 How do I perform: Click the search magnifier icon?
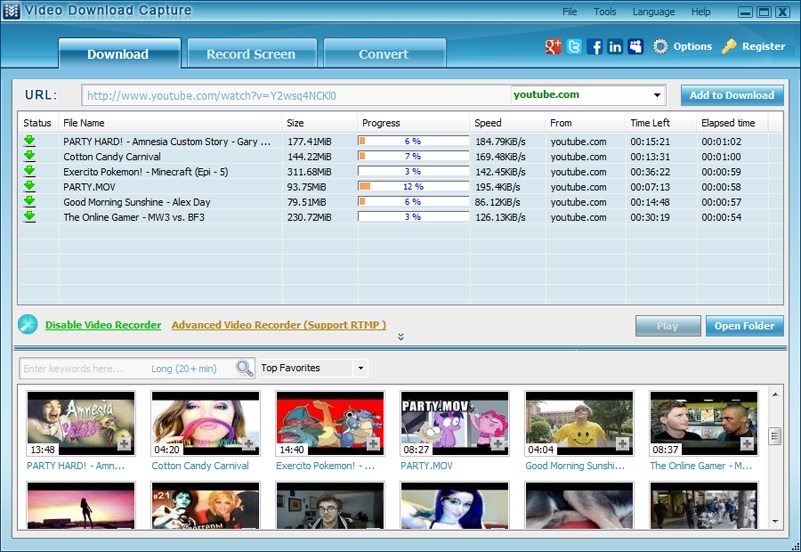tap(244, 368)
